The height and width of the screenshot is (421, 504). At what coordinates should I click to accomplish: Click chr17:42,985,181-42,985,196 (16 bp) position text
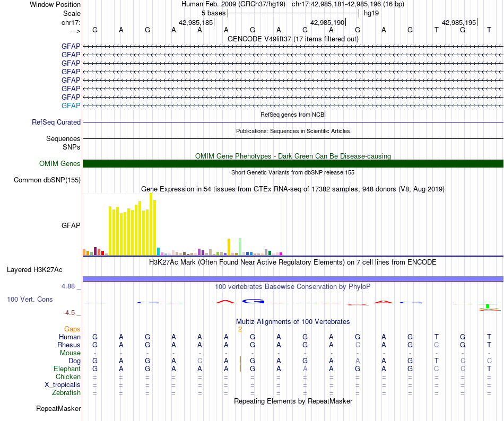[348, 4]
